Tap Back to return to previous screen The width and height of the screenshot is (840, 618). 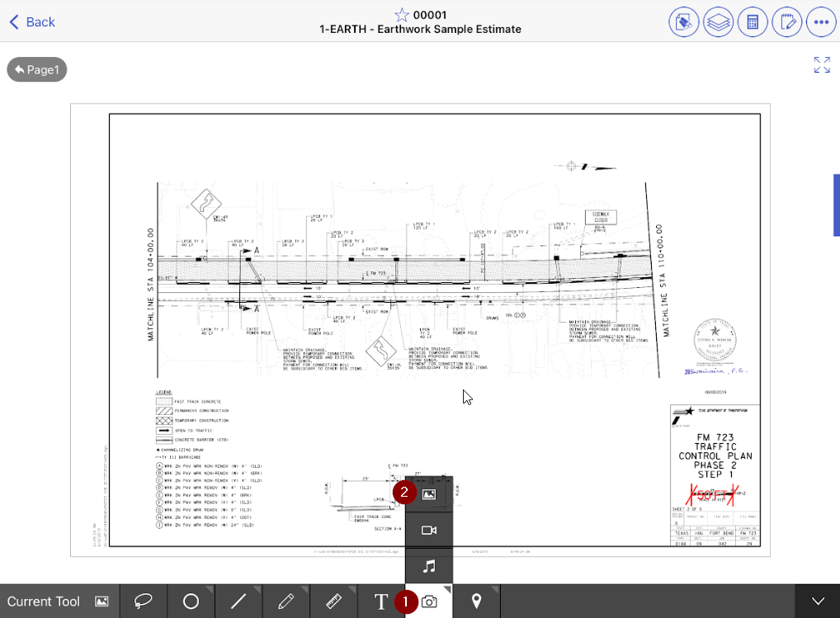pyautogui.click(x=31, y=21)
